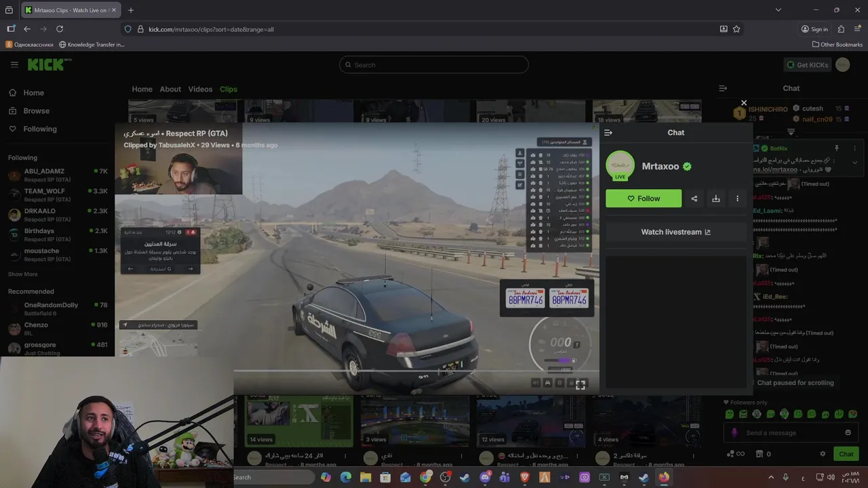The image size is (868, 488).
Task: Open the OneRandomDolly recommended channel
Action: [58, 308]
